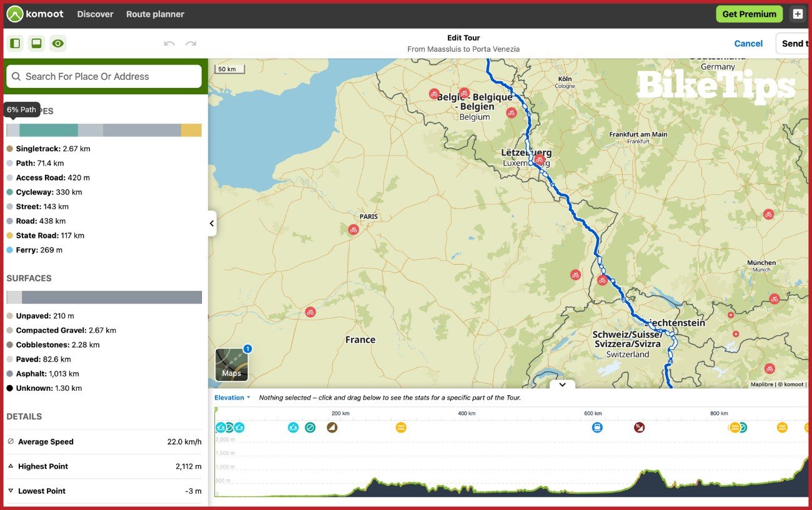Undo the last tour edit

(x=169, y=44)
